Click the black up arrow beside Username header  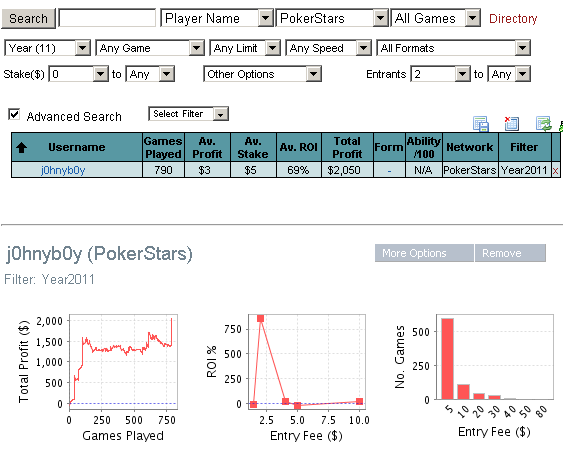point(22,147)
